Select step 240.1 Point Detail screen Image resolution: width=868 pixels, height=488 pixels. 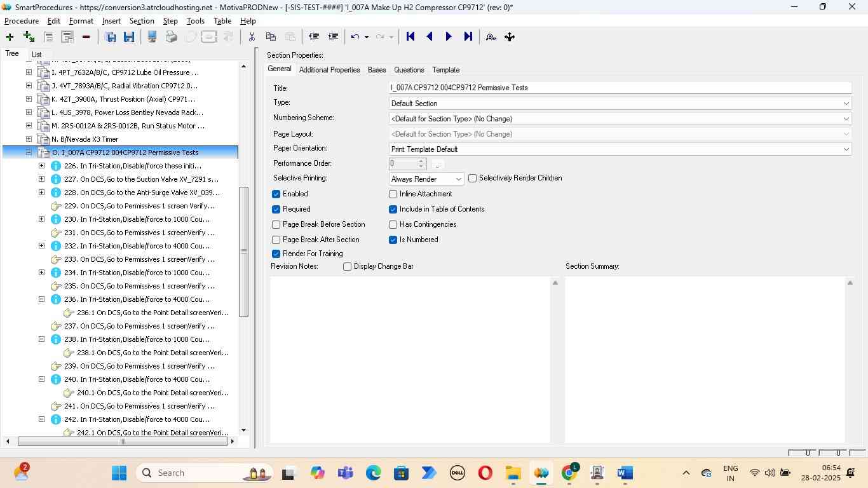153,393
